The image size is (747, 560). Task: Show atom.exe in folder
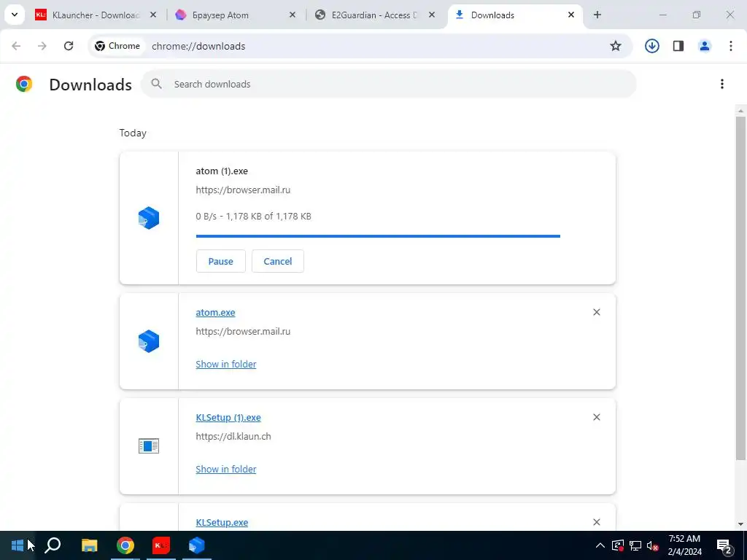point(226,364)
